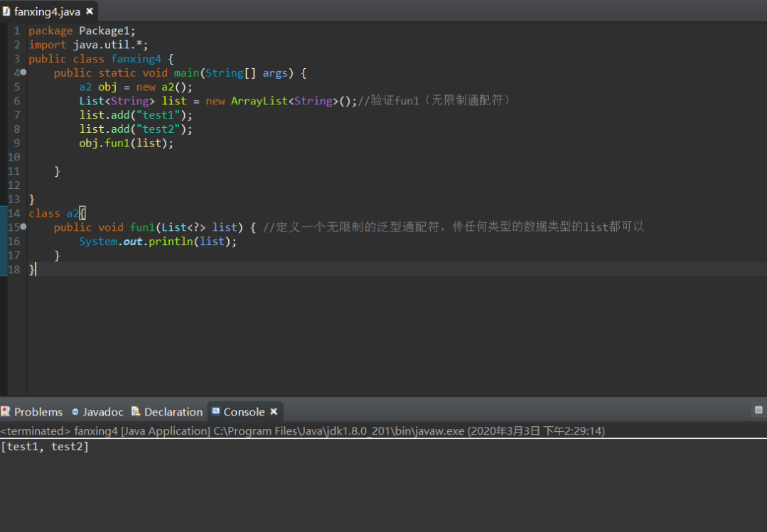This screenshot has height=532, width=767.
Task: Close the fanxing4.java editor tab
Action: pos(90,11)
